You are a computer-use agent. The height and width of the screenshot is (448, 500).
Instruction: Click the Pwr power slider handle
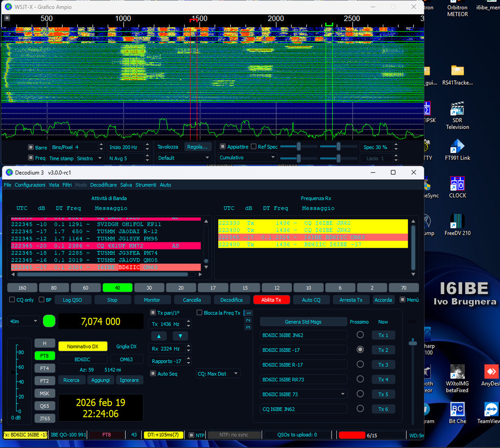click(x=413, y=343)
